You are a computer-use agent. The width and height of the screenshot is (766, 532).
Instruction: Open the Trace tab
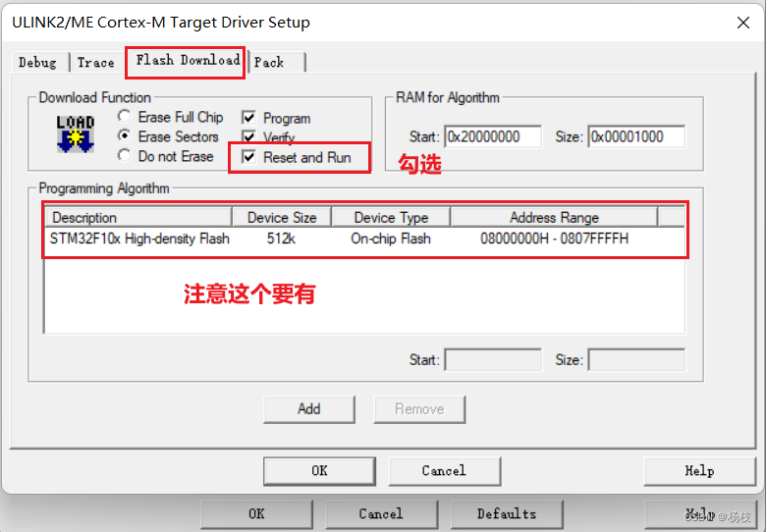(96, 63)
